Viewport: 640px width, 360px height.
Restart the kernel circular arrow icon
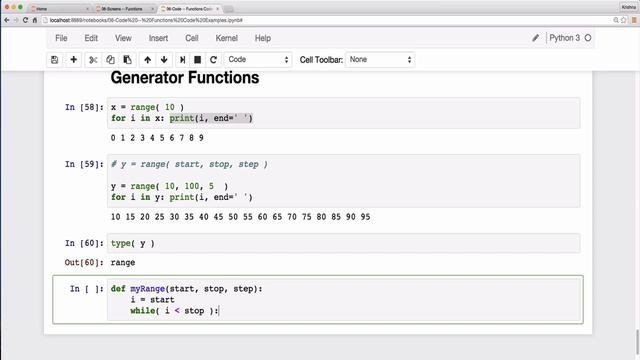pos(213,60)
